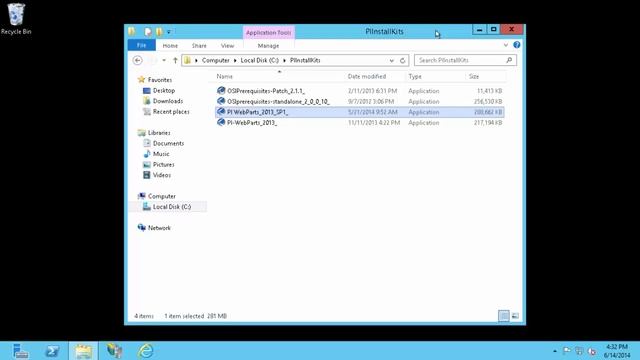Viewport: 640px width, 360px height.
Task: Click the Properties quick access icon
Action: [148, 31]
